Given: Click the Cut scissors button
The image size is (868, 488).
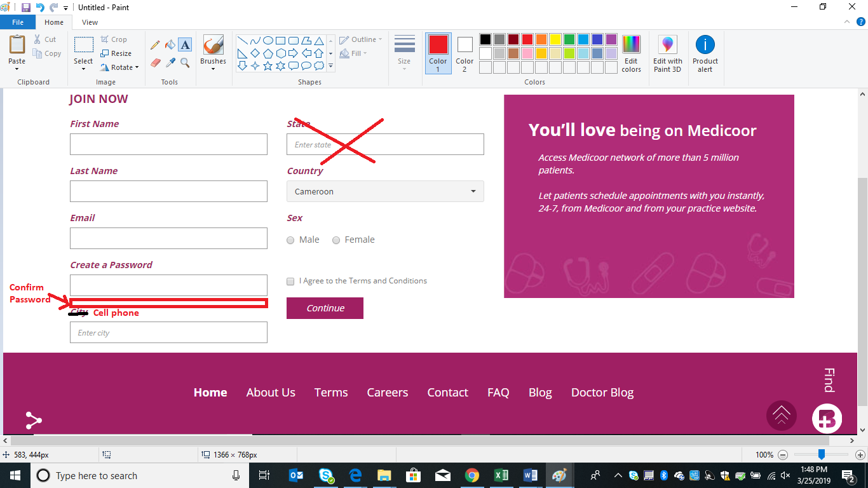Looking at the screenshot, I should 45,39.
